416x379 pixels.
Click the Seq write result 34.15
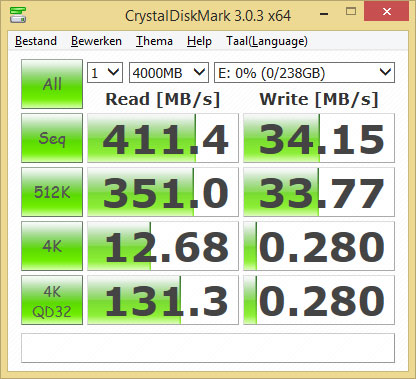click(x=319, y=138)
